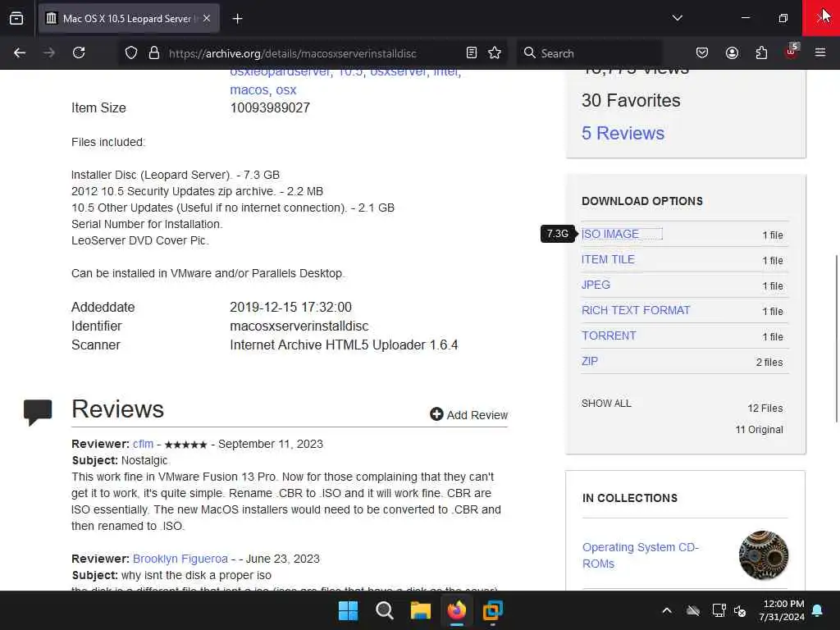
Task: Click the site security padlock icon
Action: [x=154, y=52]
